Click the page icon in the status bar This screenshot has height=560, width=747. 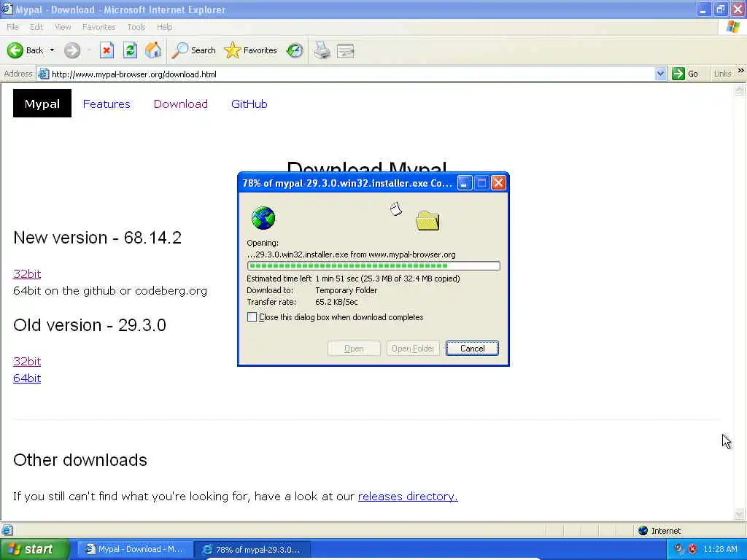(x=7, y=530)
